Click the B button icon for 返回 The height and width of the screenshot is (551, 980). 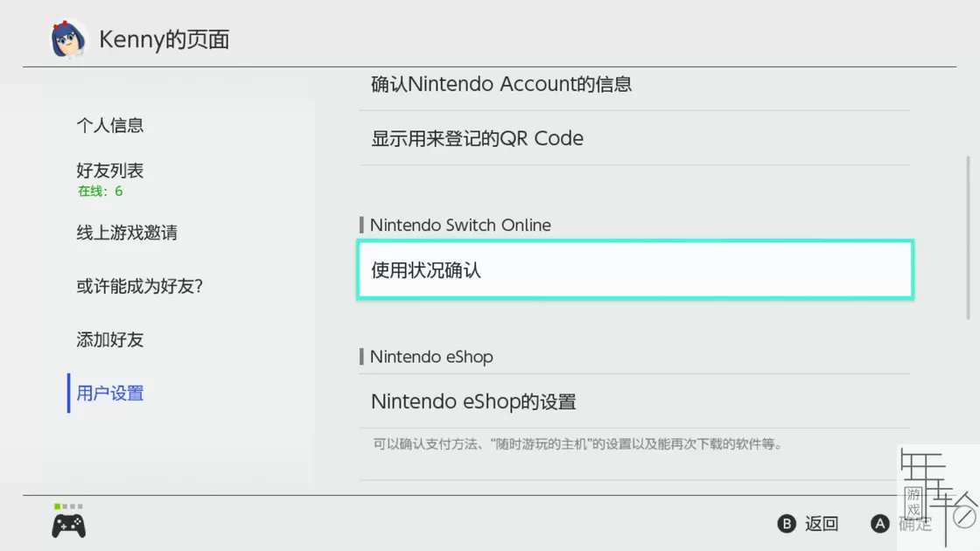787,524
